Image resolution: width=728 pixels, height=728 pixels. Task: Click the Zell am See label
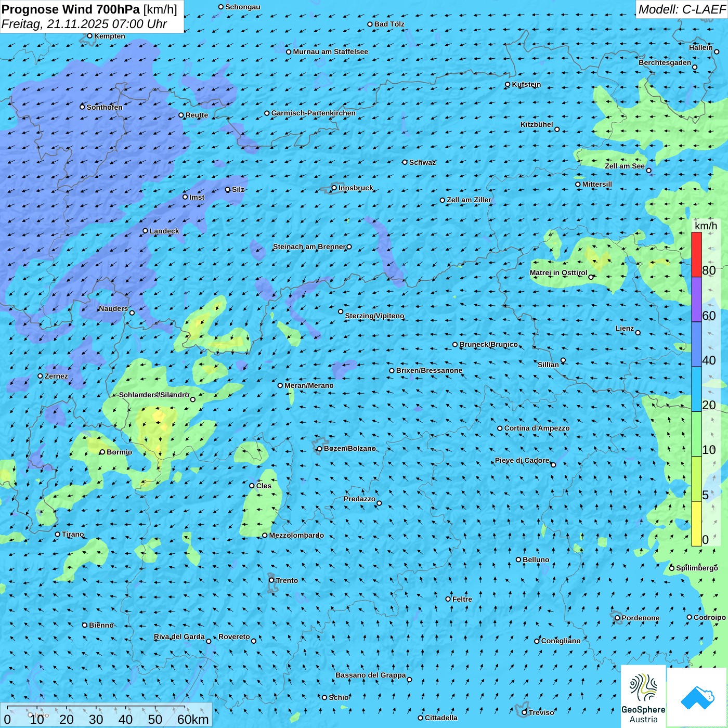pos(625,166)
